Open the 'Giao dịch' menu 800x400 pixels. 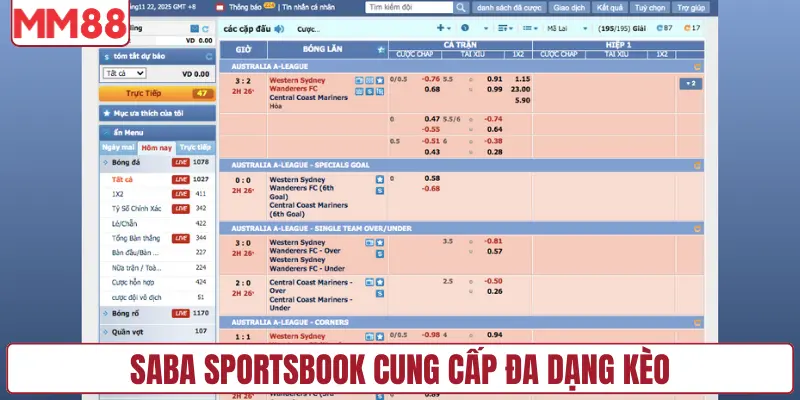tap(569, 8)
